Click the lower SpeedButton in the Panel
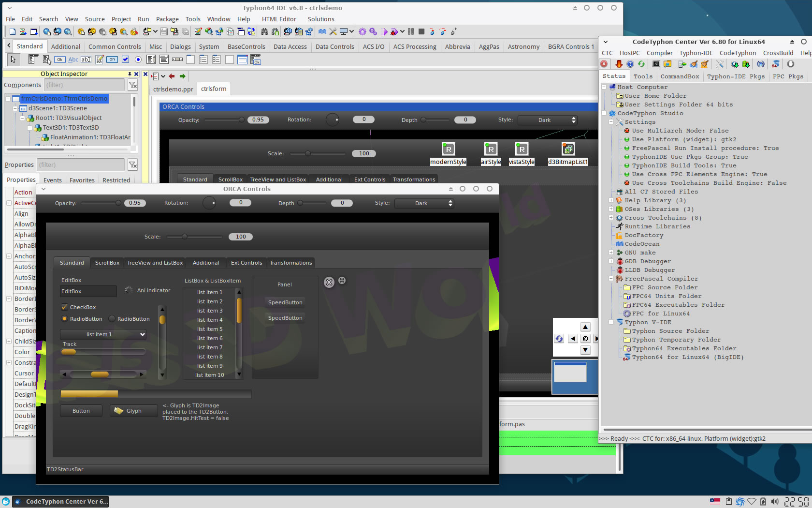The height and width of the screenshot is (508, 812). [x=285, y=318]
